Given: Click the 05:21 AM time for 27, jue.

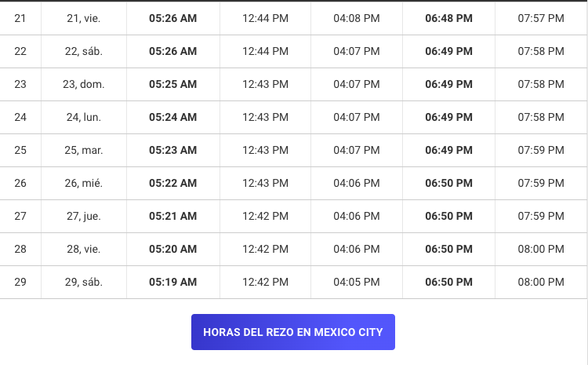Looking at the screenshot, I should [173, 217].
